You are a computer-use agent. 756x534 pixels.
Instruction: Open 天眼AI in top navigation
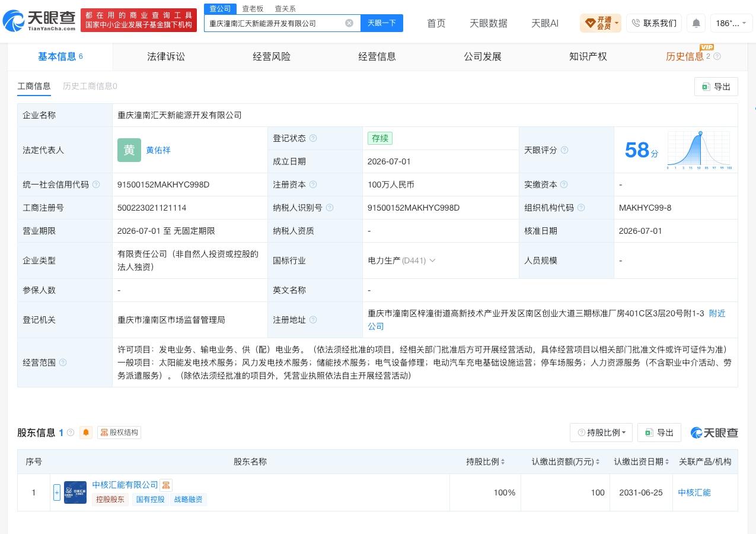[x=545, y=23]
